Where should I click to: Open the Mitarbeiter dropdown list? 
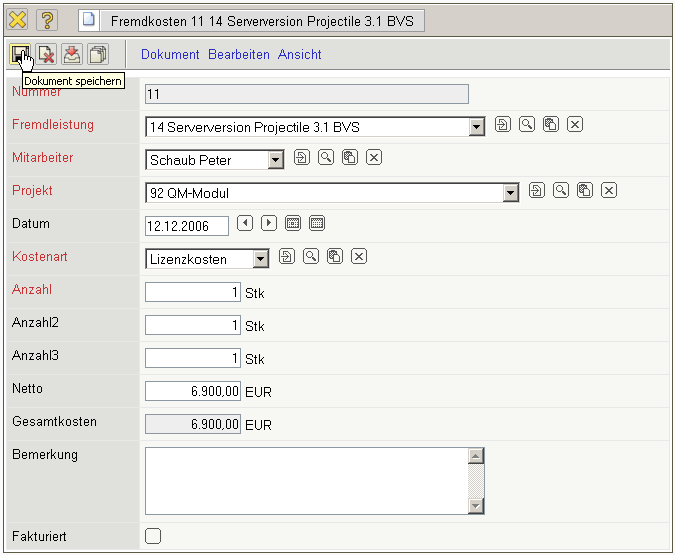click(x=276, y=160)
